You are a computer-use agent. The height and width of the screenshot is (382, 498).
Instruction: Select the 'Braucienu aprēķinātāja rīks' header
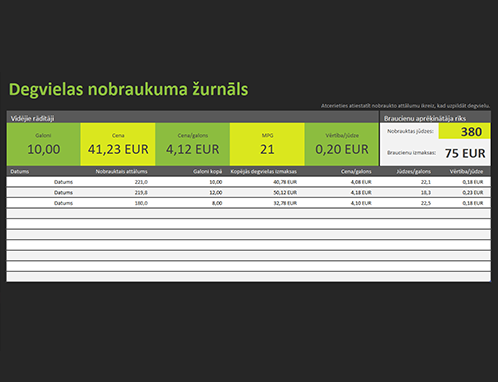pyautogui.click(x=425, y=118)
